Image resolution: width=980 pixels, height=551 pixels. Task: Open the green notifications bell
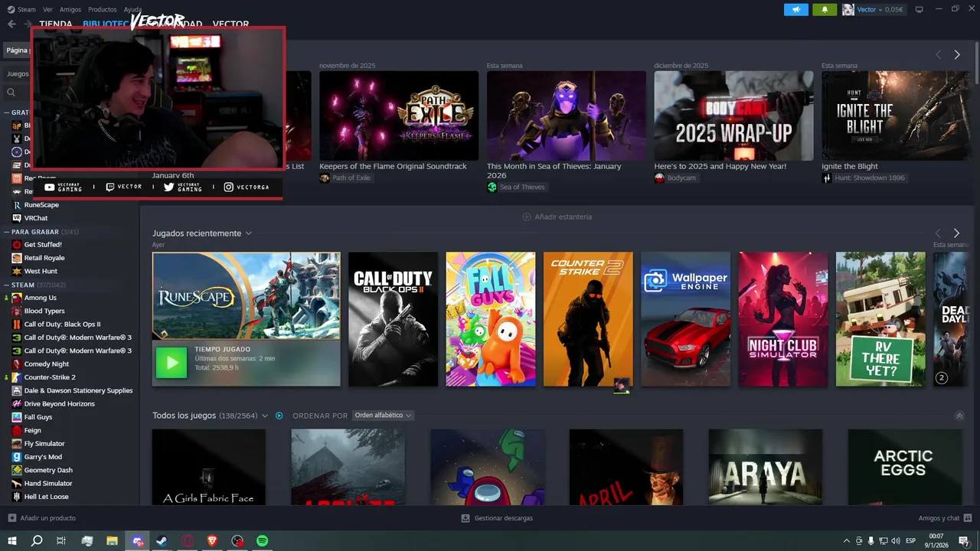[x=825, y=10]
